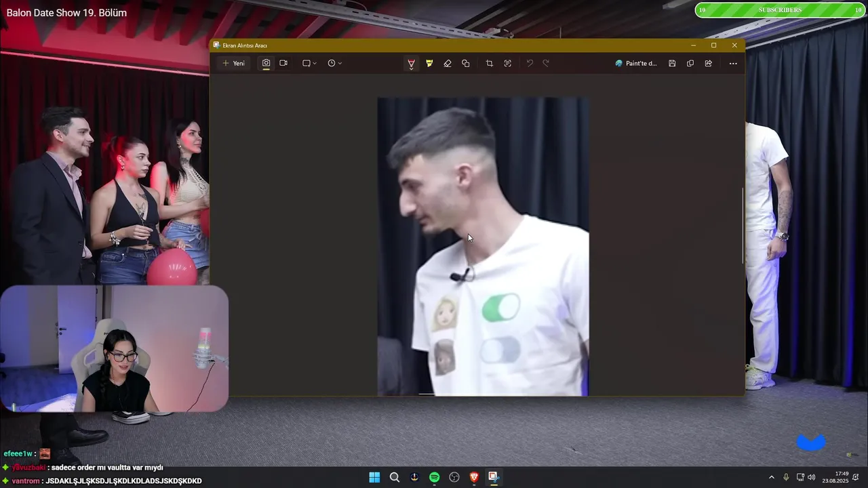Select the yellow highlighter tool

point(429,63)
